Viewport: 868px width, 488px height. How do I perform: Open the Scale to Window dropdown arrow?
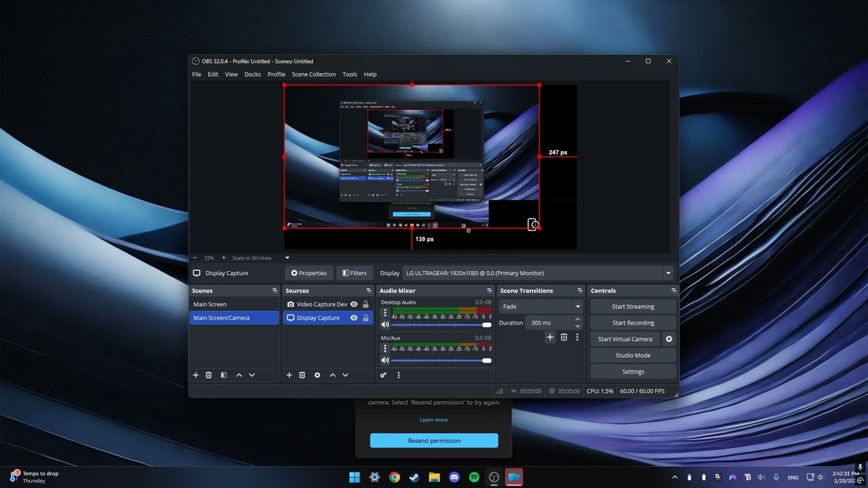pyautogui.click(x=287, y=258)
